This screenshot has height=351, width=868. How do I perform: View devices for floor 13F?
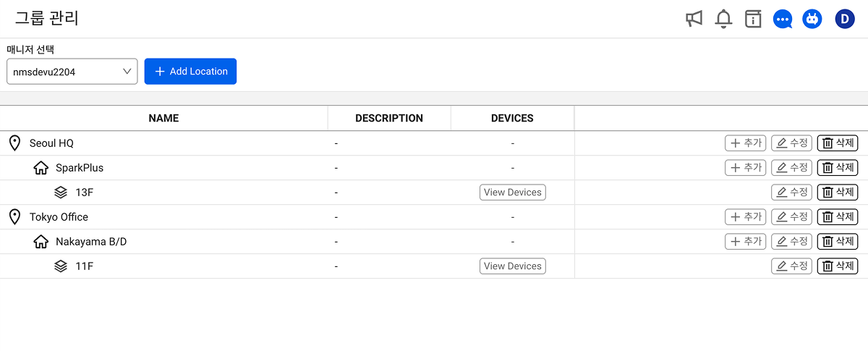click(x=512, y=193)
